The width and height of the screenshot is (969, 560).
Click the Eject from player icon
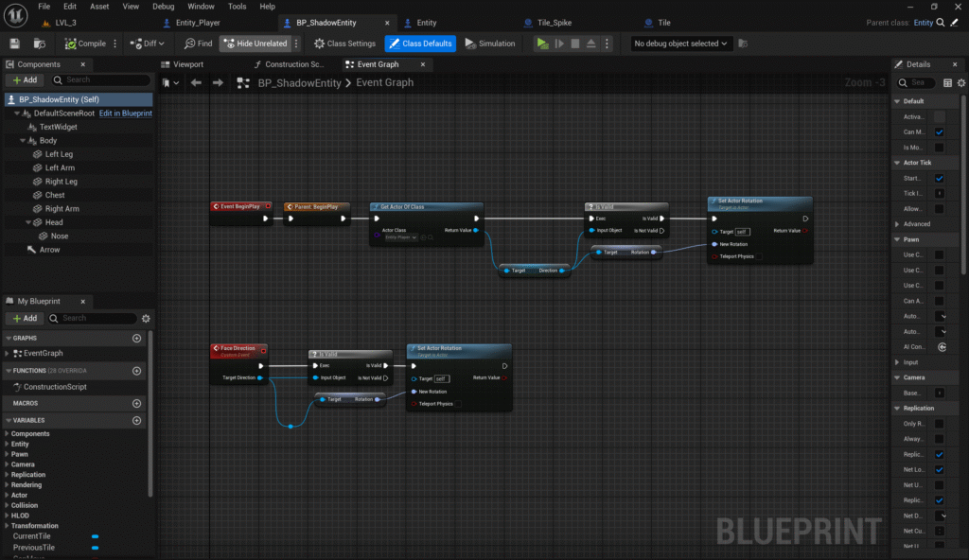point(591,44)
